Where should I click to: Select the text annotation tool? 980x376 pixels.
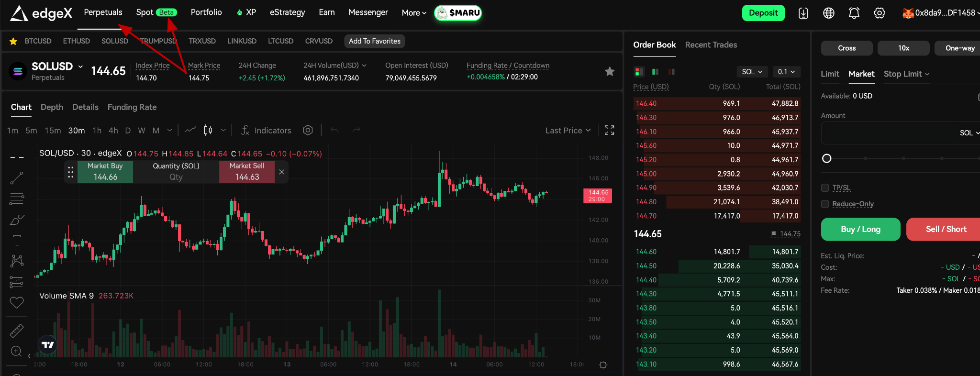click(17, 240)
